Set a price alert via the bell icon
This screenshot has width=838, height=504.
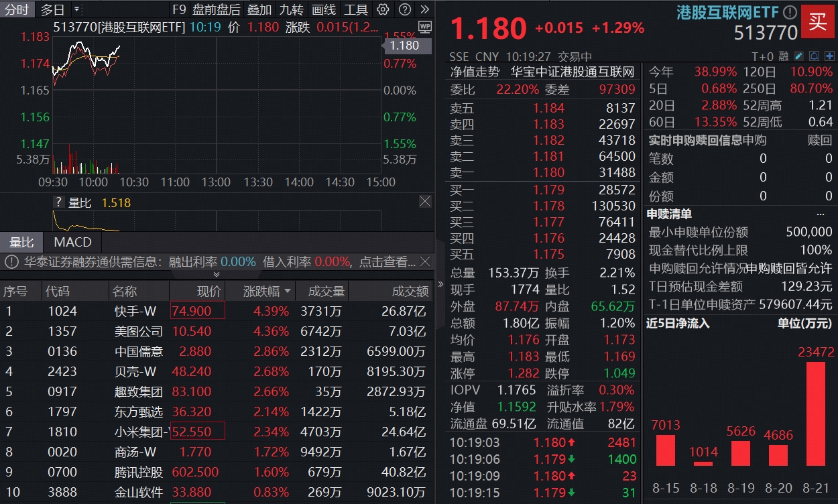(814, 56)
